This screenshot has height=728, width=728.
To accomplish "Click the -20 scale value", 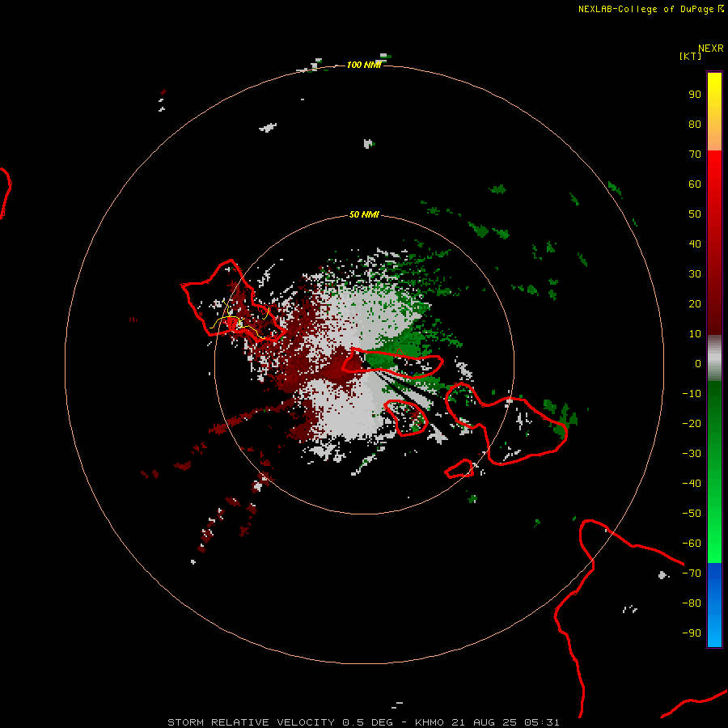I will 692,423.
